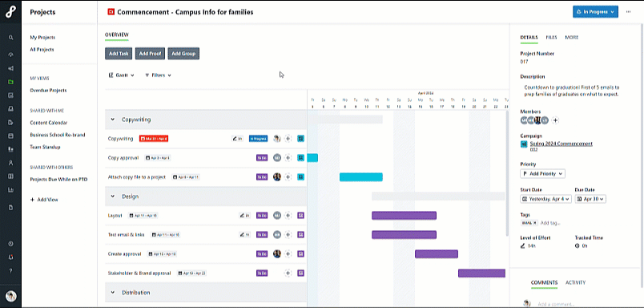Click the level of effort pencil badge on the Layout row
This screenshot has width=644, height=308.
[x=245, y=215]
